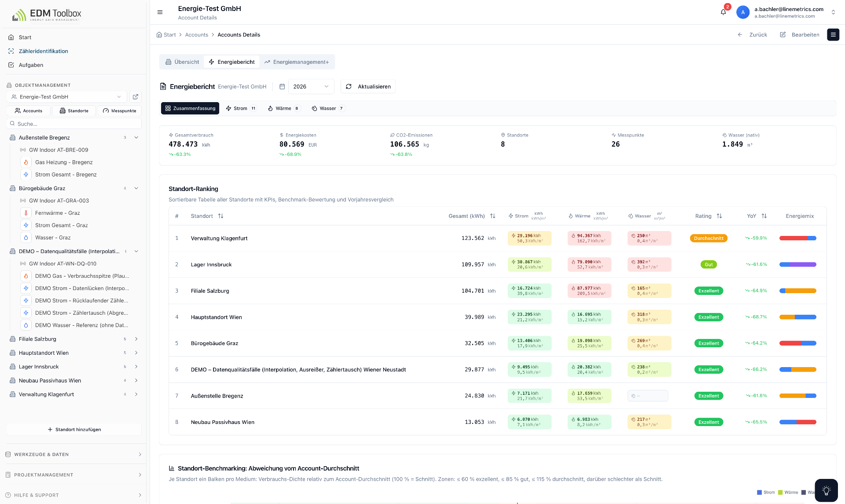Select the Standorte filter button

[74, 111]
